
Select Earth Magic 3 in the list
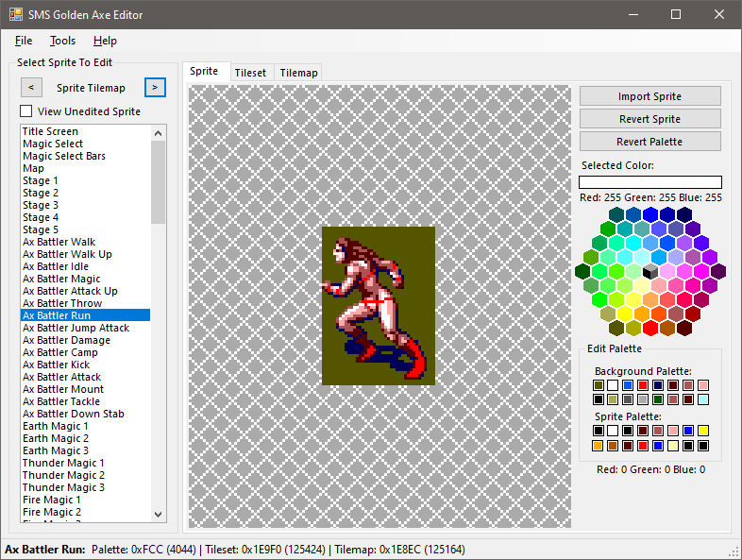[86, 450]
